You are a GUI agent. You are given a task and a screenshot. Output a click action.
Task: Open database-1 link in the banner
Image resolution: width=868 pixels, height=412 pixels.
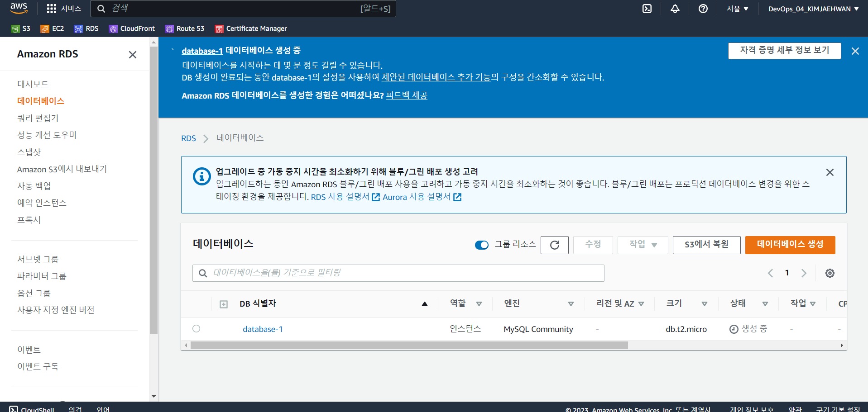click(202, 51)
